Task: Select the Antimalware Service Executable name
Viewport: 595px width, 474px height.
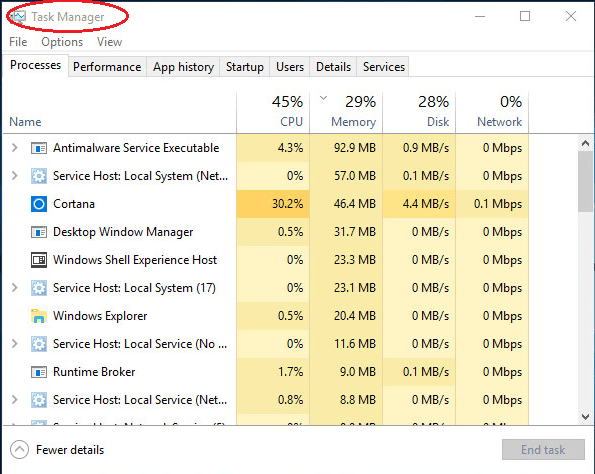Action: point(136,148)
